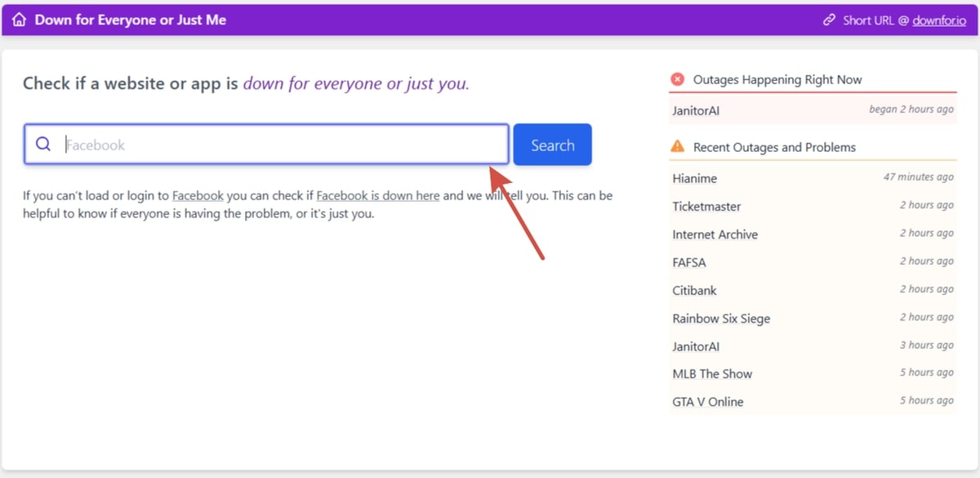Click the purple 'down for everyone or just you' text
This screenshot has width=980, height=478.
pyautogui.click(x=356, y=83)
